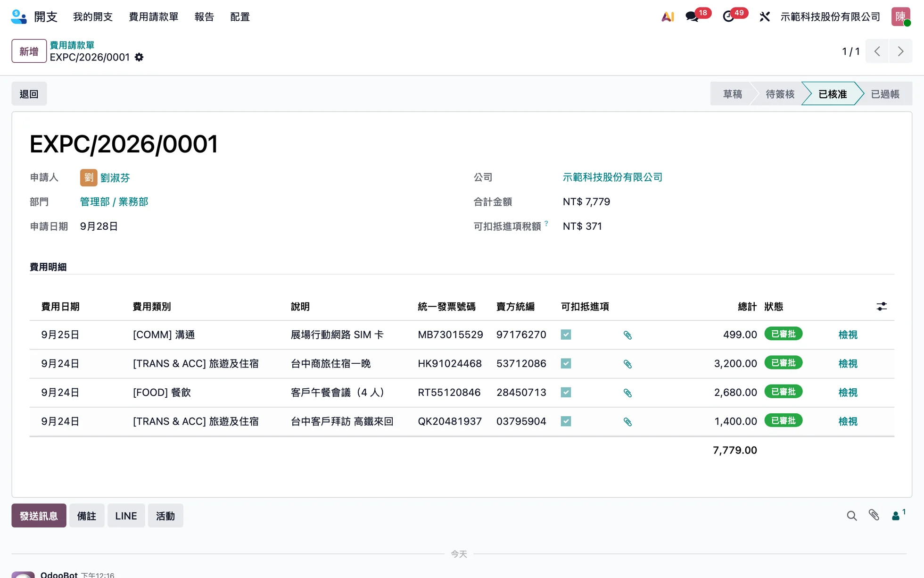Search messages with the chatter magnifier icon
The image size is (924, 578).
click(x=851, y=516)
